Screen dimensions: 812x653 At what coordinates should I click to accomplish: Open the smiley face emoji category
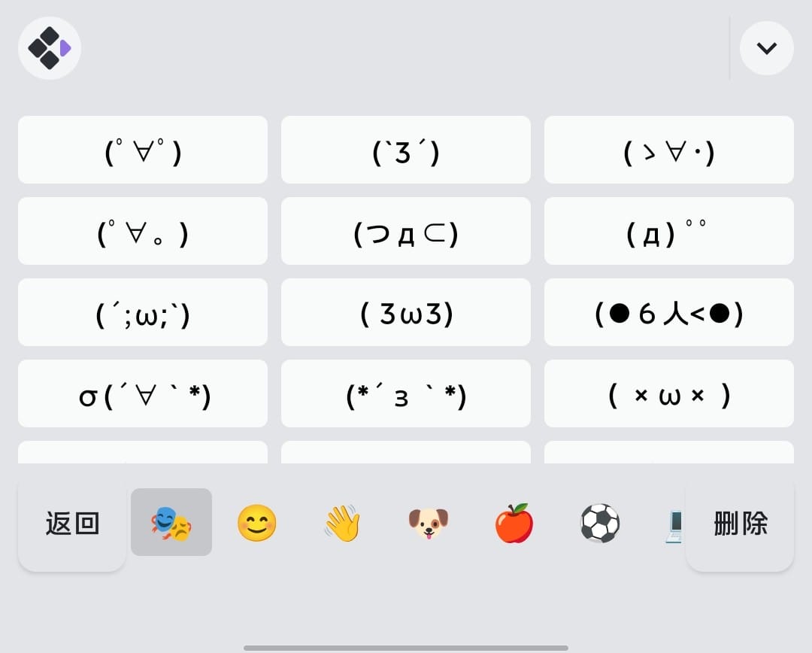256,521
